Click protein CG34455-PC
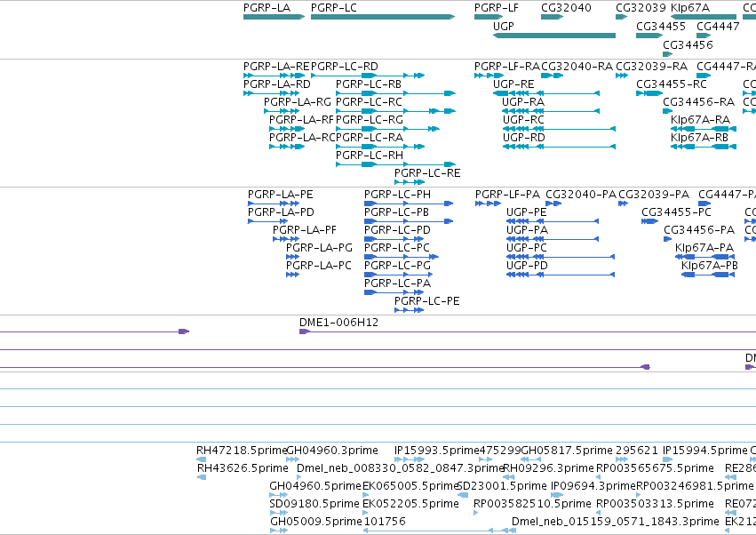The width and height of the screenshot is (756, 535). [650, 221]
